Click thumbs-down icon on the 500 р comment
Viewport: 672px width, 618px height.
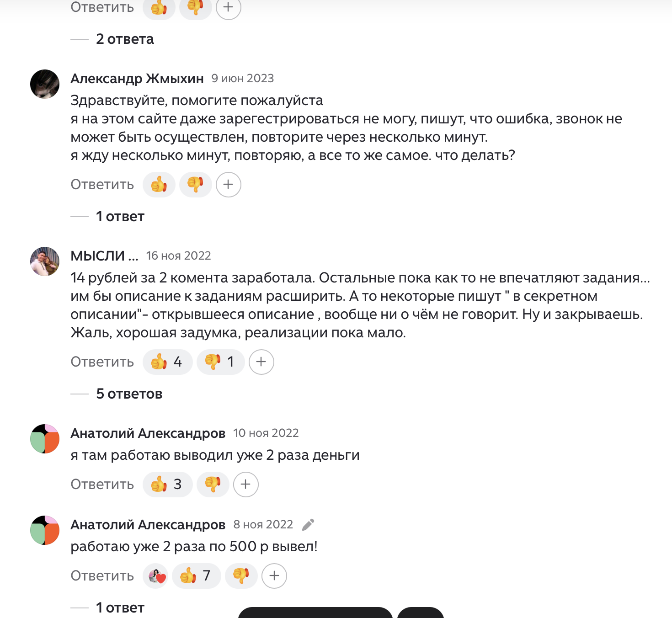[x=241, y=575]
